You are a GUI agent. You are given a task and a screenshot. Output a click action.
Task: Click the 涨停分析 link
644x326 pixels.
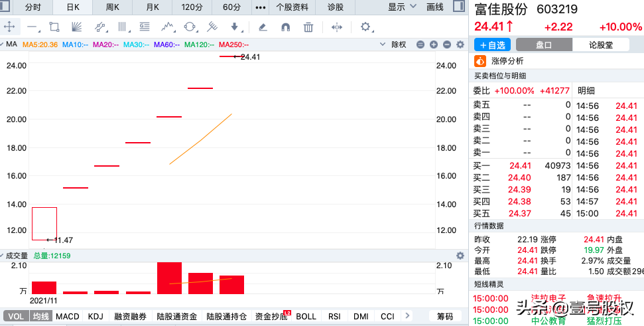coord(507,61)
